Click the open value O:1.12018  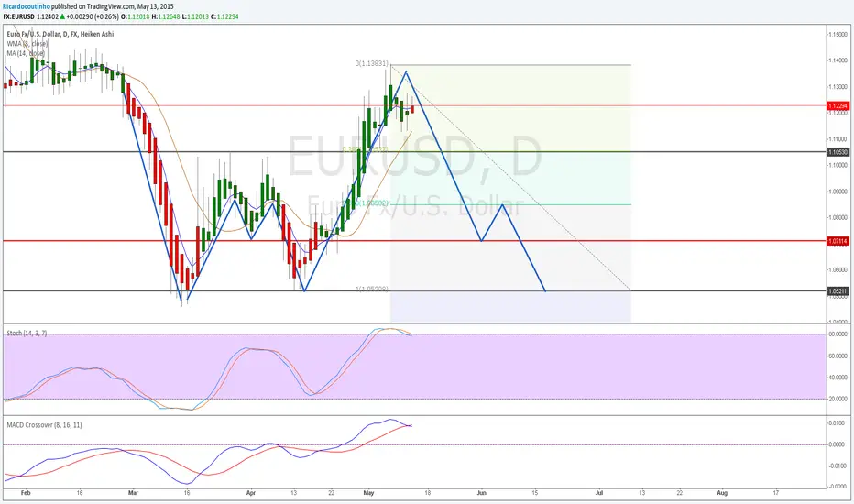click(x=135, y=16)
